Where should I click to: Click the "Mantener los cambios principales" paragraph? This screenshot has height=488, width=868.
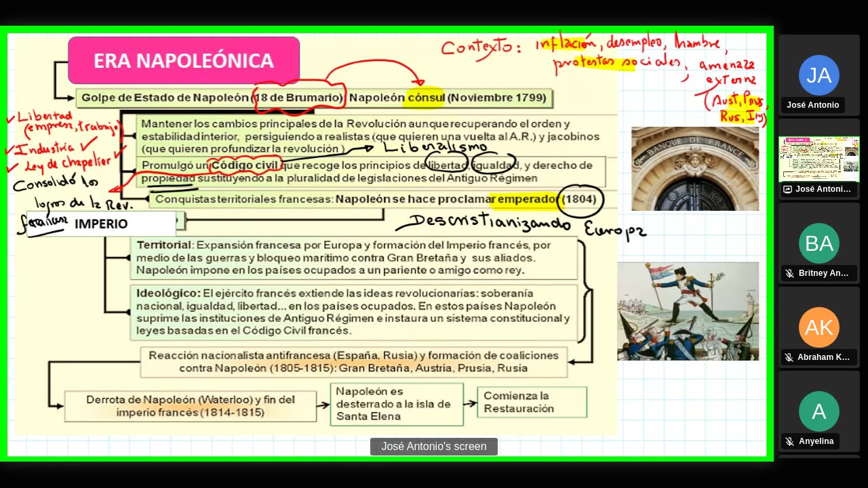370,136
